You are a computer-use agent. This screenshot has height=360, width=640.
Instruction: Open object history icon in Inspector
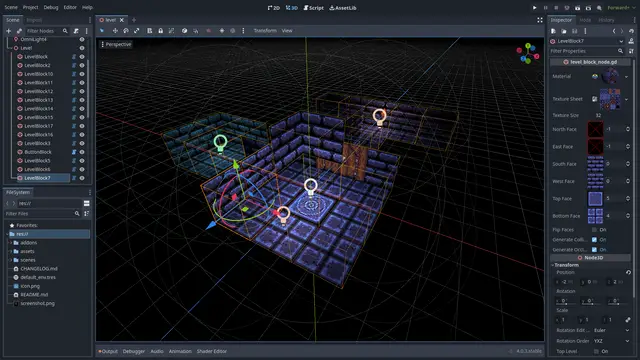631,31
